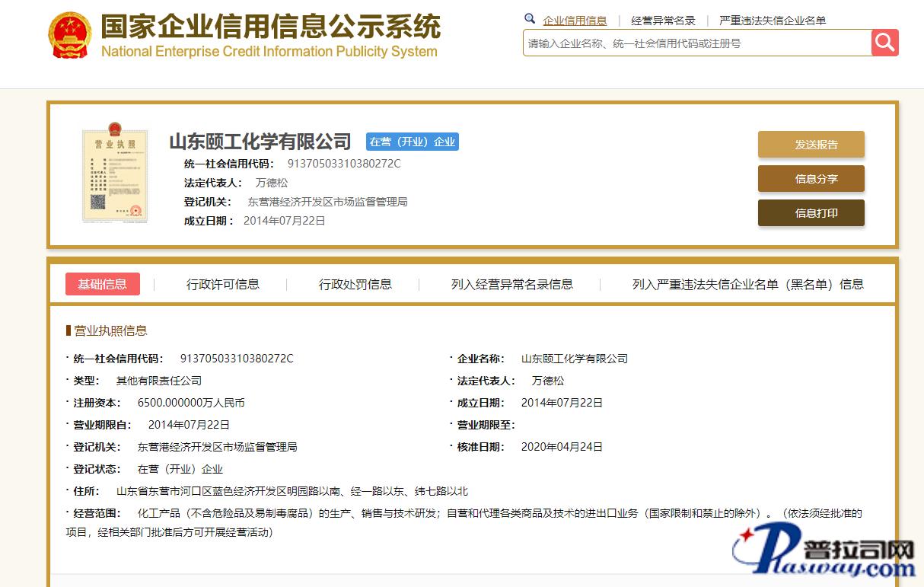The width and height of the screenshot is (924, 587).
Task: Open the 列入严重违法失信企业名单（黑名单）信息 tab
Action: point(747,284)
